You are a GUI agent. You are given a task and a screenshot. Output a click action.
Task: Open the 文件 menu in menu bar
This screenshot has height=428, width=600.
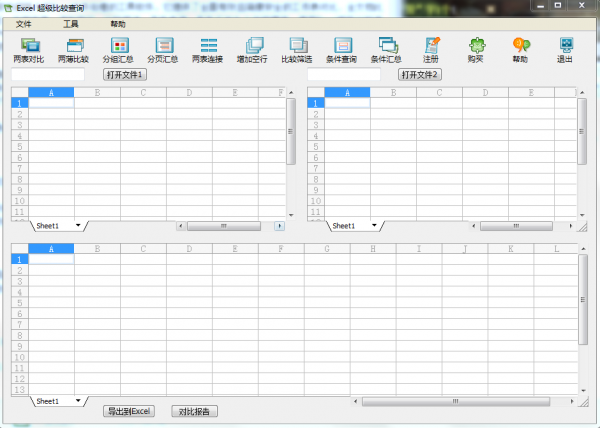24,23
